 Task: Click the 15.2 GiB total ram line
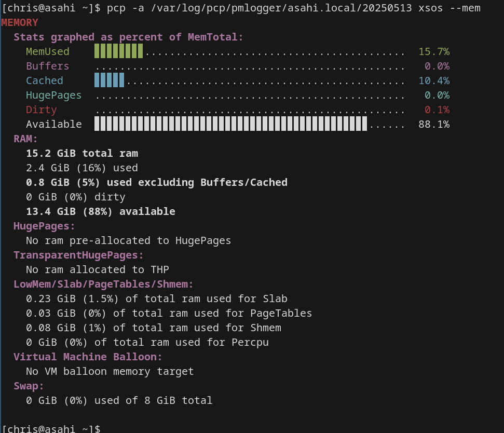[x=82, y=153]
